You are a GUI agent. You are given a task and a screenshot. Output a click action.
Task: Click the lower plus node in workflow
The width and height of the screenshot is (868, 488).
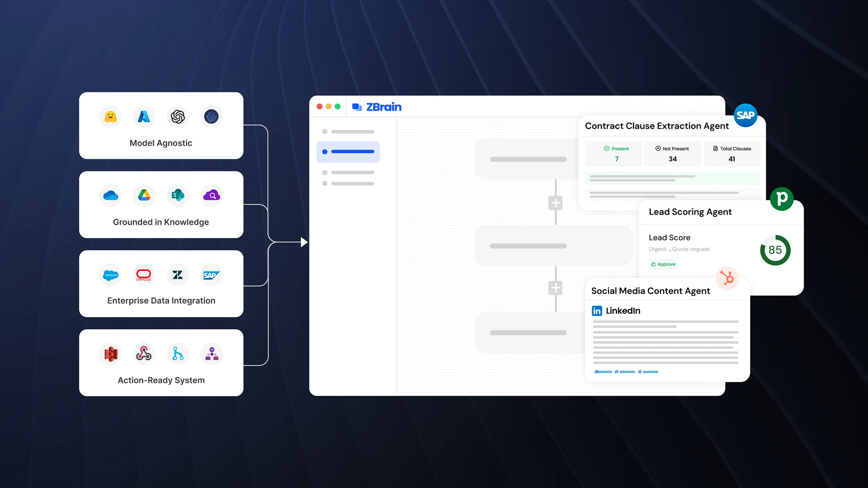(x=556, y=288)
